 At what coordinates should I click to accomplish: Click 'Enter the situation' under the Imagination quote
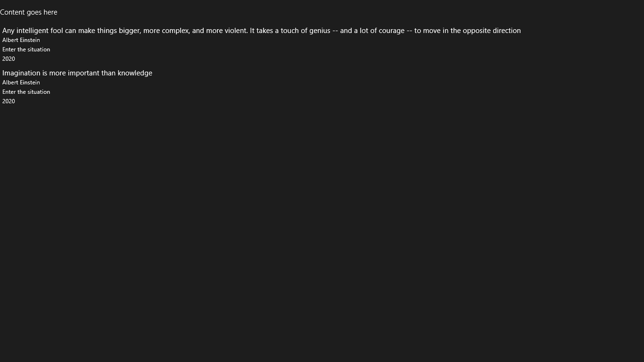(x=26, y=92)
